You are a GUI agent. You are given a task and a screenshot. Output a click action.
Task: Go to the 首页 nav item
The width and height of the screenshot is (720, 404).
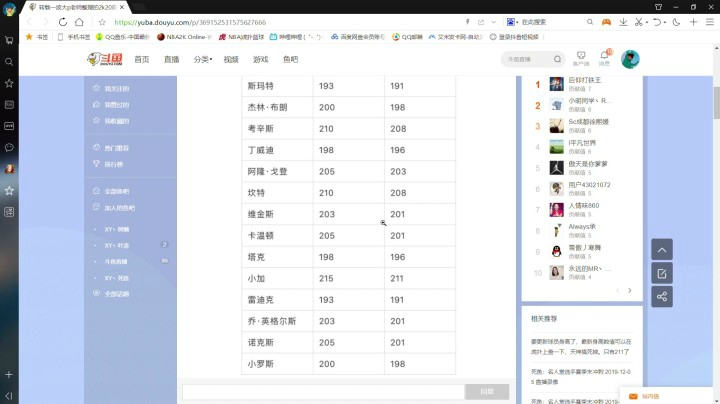click(141, 59)
